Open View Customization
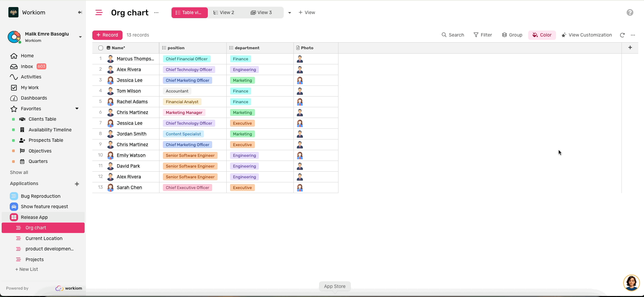 pos(587,35)
